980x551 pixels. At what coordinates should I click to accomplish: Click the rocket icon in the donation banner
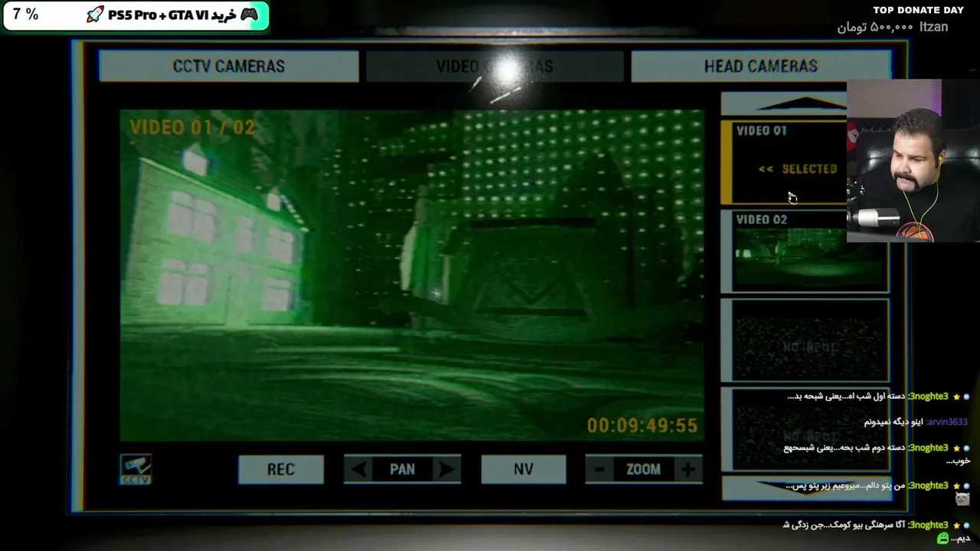pyautogui.click(x=95, y=15)
